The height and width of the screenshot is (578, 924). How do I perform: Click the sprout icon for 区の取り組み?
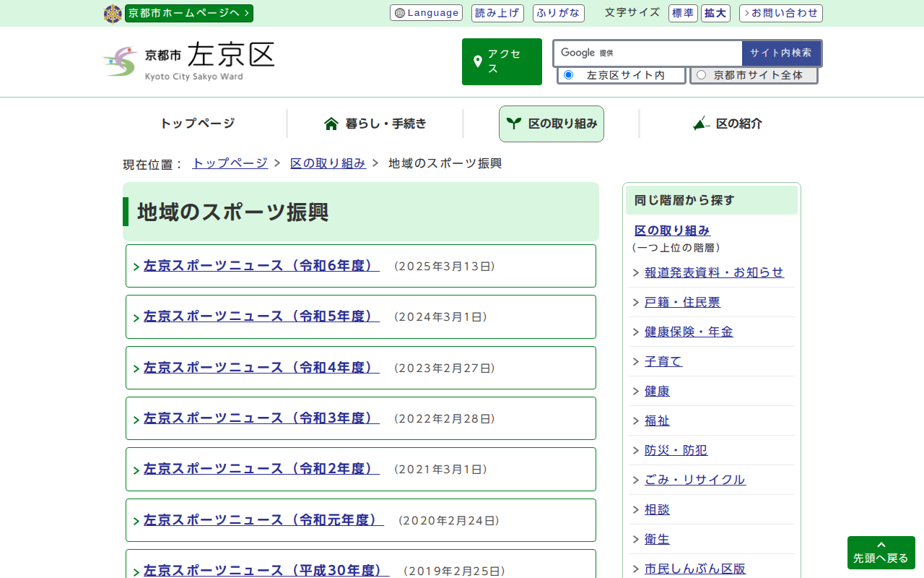(513, 124)
